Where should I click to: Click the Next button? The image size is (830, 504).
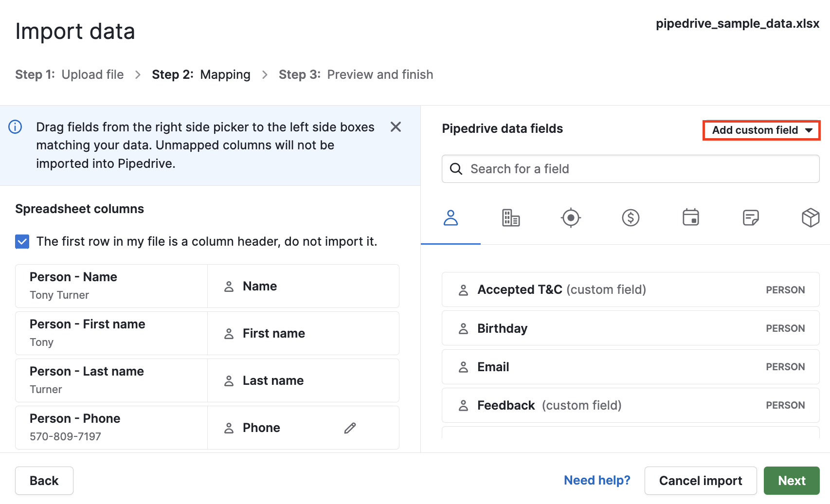coord(792,481)
